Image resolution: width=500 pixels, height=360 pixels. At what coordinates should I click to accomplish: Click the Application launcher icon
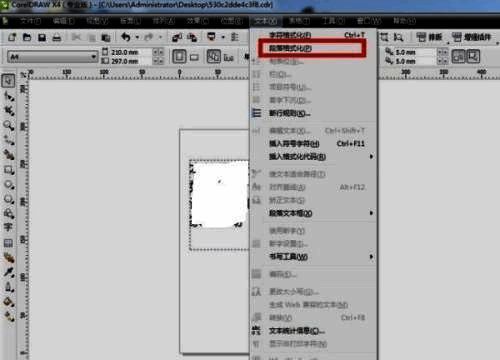pos(211,36)
